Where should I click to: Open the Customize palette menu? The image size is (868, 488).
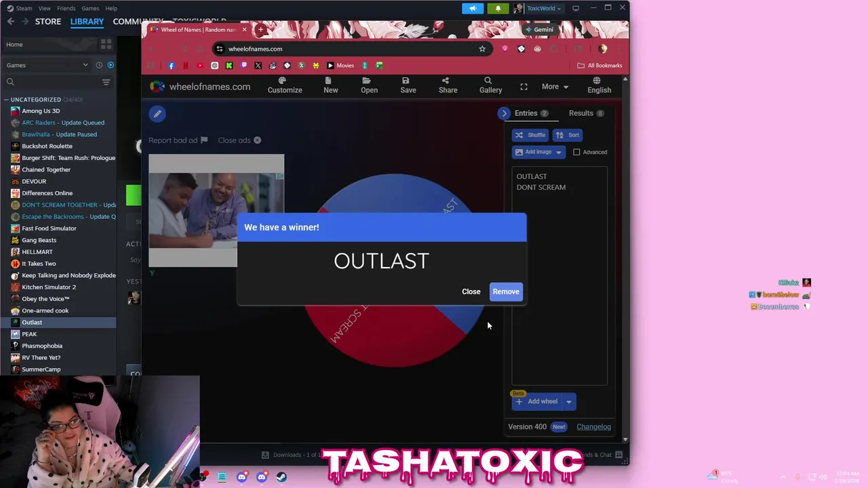click(285, 85)
